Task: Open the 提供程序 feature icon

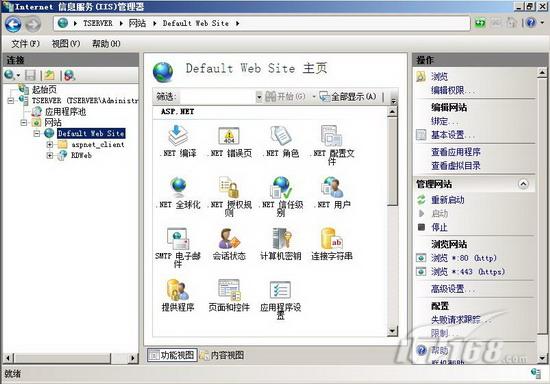Action: (x=178, y=290)
